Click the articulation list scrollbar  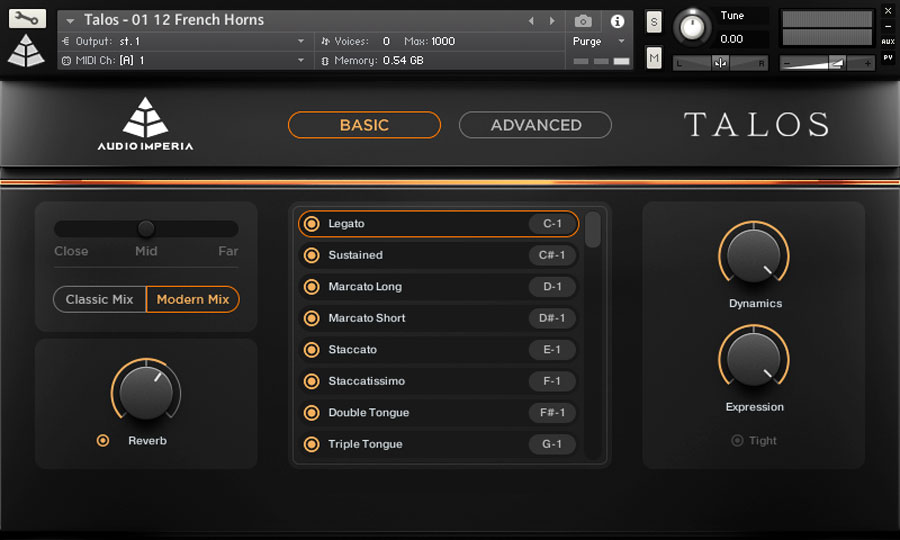[x=593, y=230]
